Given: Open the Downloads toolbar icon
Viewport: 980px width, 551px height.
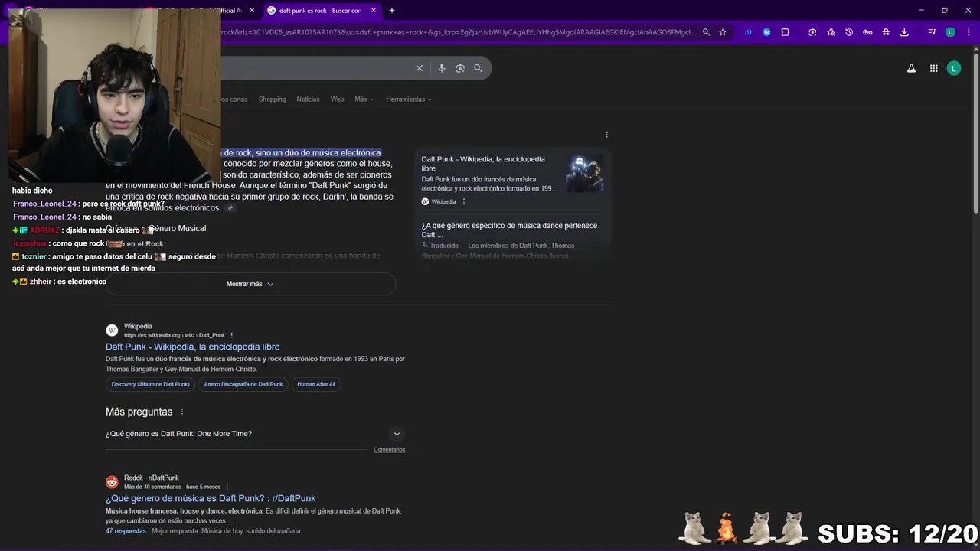Looking at the screenshot, I should click(x=904, y=32).
